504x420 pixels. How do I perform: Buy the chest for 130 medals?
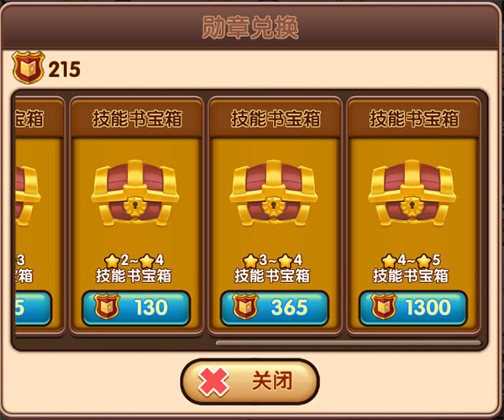(136, 307)
